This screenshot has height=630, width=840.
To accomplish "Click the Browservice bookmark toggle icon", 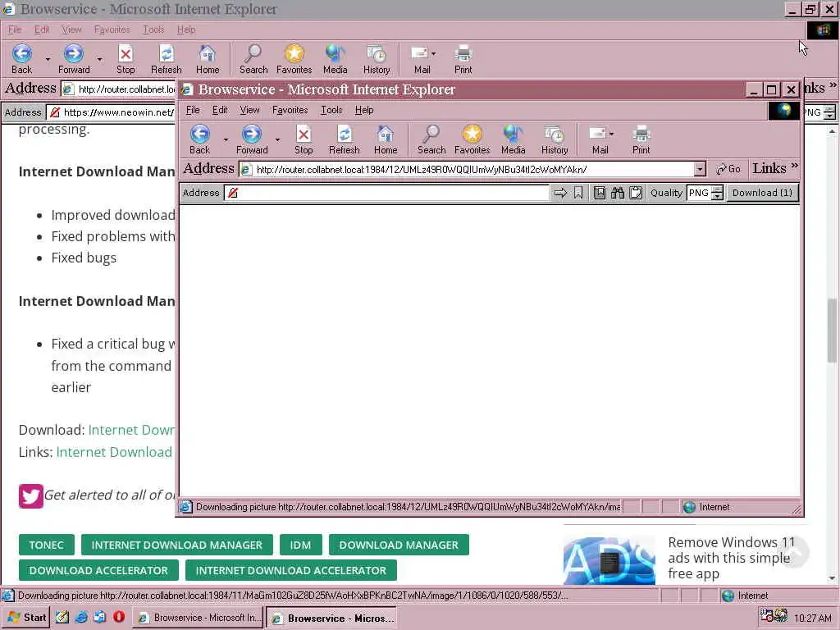I will coord(578,193).
